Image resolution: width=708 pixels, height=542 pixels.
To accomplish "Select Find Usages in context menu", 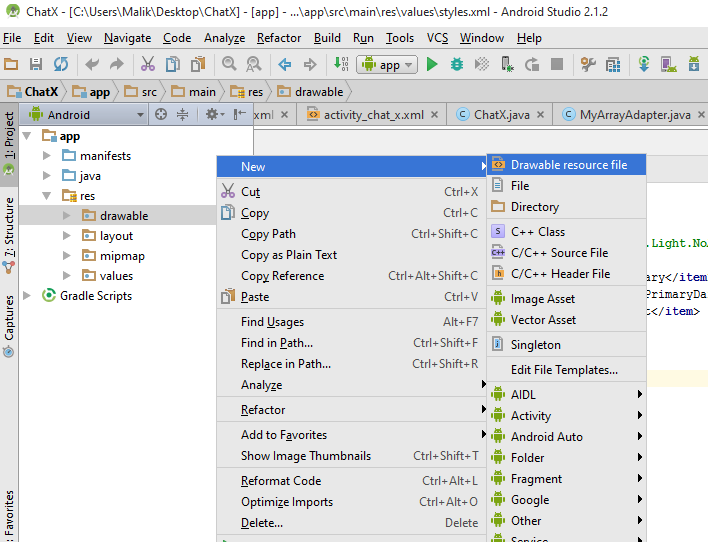I will [351, 322].
